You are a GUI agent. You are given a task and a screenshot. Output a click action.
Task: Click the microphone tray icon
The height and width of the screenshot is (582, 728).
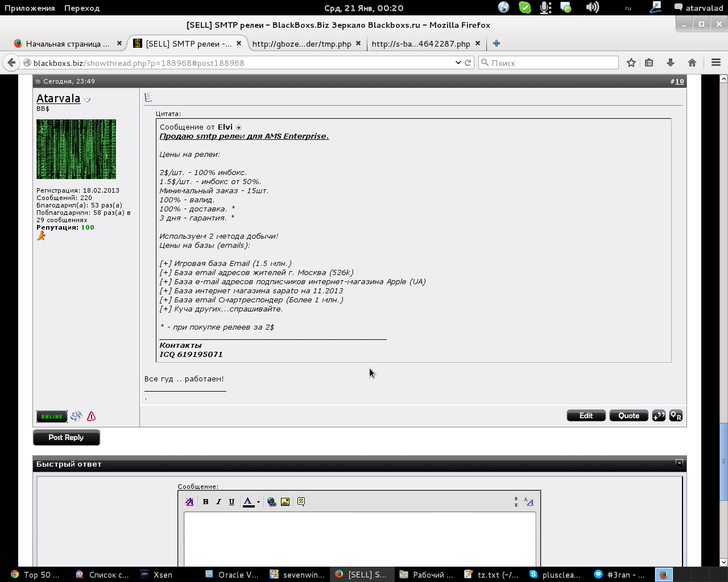[545, 7]
